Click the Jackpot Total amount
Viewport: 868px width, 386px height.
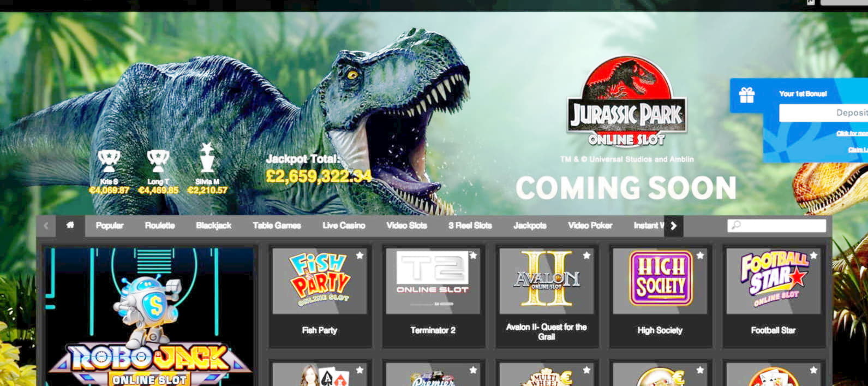[319, 176]
